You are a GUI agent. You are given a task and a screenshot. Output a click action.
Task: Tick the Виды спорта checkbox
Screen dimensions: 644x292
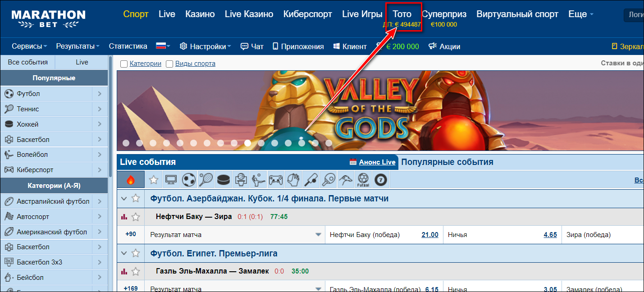[169, 64]
